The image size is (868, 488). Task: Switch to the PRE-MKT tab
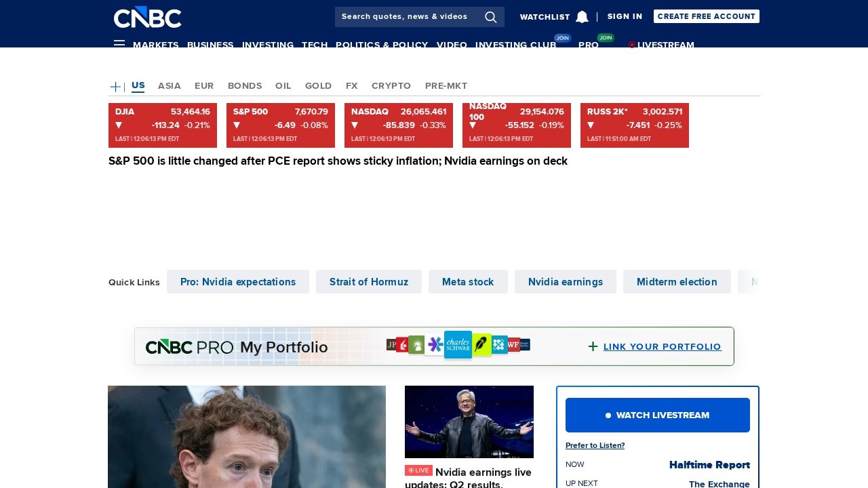[x=446, y=85]
